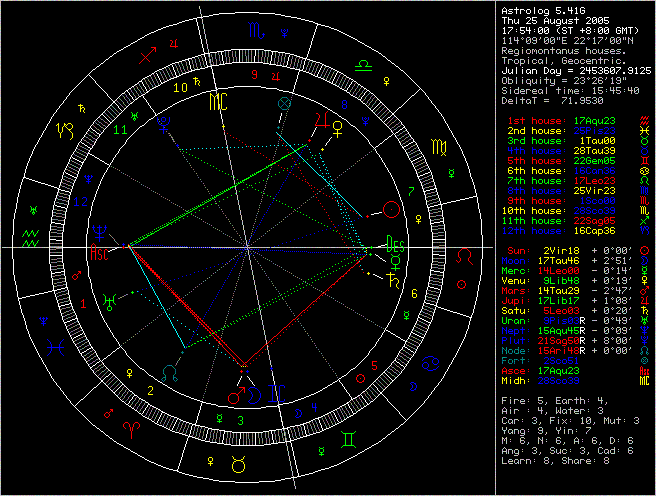Click the Sagittarius arrow glyph on the wheel
Image resolution: width=656 pixels, height=496 pixels.
click(x=148, y=57)
